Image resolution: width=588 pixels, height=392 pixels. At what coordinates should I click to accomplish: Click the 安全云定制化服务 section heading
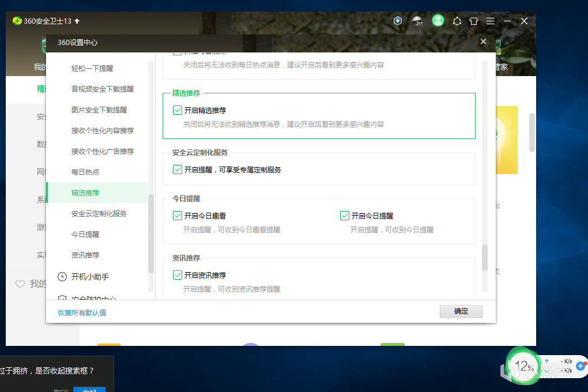(200, 153)
